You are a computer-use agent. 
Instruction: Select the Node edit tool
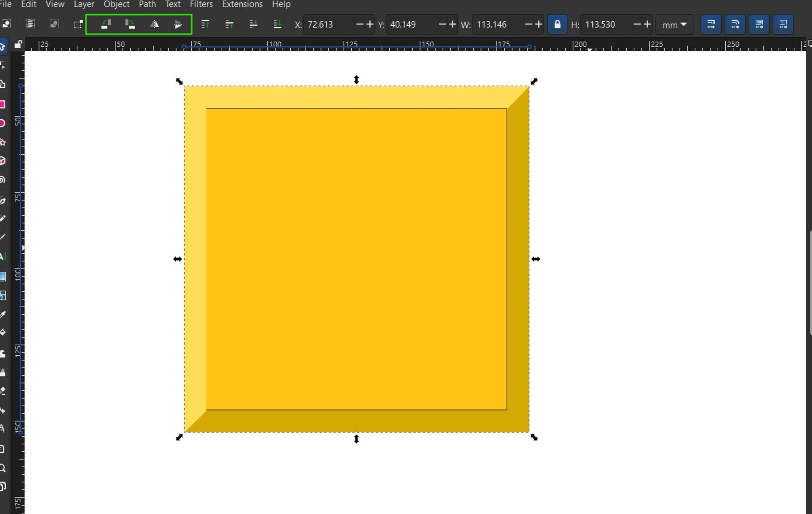pyautogui.click(x=2, y=65)
